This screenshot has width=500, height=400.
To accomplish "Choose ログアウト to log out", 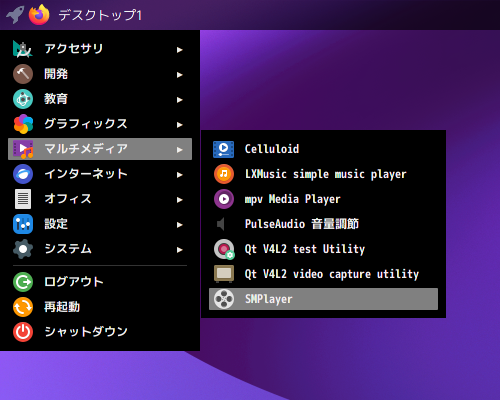I will tap(100, 282).
